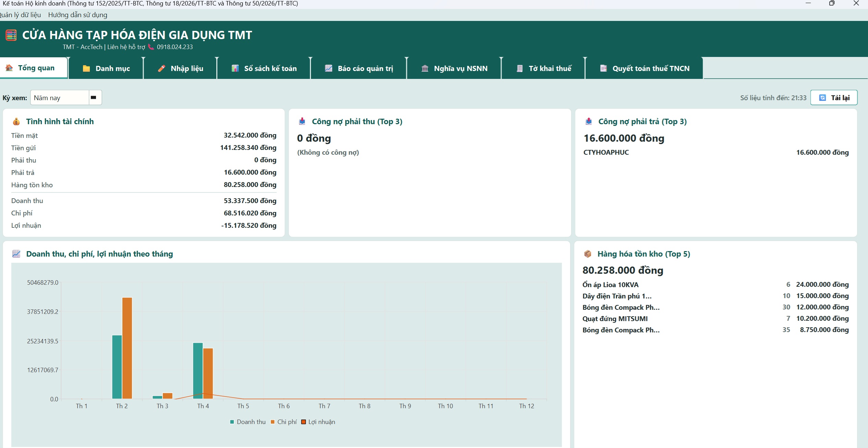This screenshot has height=448, width=868.
Task: Click the inbox icon beside Công nợ phải thu
Action: 302,121
